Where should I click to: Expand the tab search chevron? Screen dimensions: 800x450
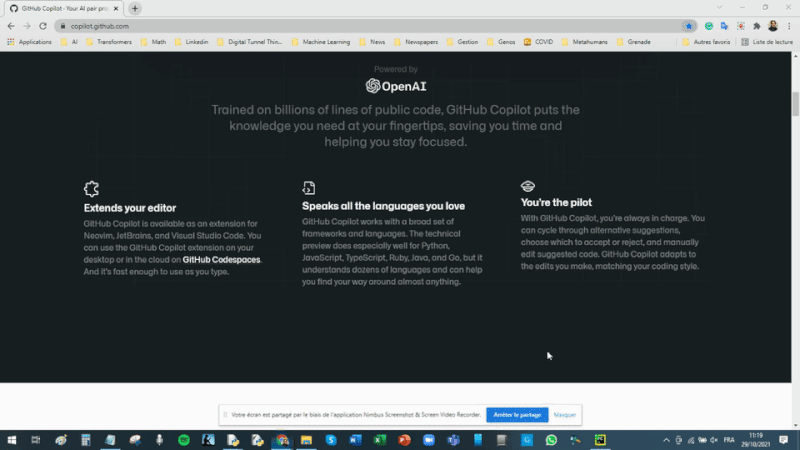719,8
